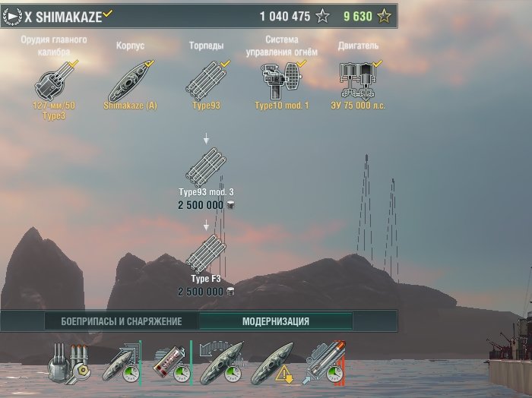The width and height of the screenshot is (532, 398).
Task: Switch to the Модернизация tab
Action: [276, 321]
